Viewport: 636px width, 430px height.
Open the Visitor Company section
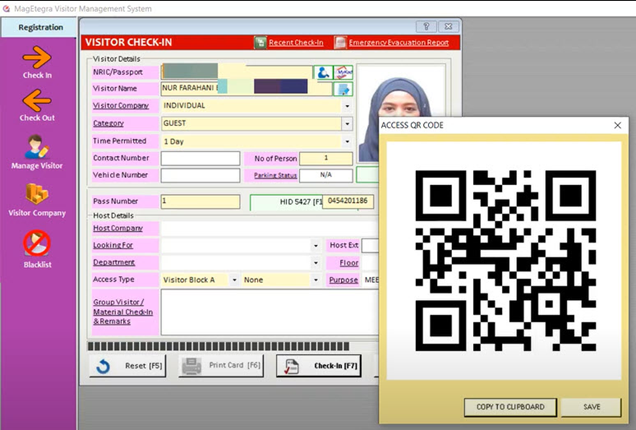coord(37,198)
